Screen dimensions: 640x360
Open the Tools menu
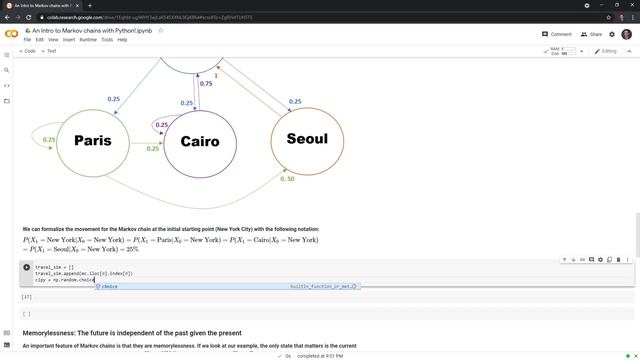[x=107, y=40]
